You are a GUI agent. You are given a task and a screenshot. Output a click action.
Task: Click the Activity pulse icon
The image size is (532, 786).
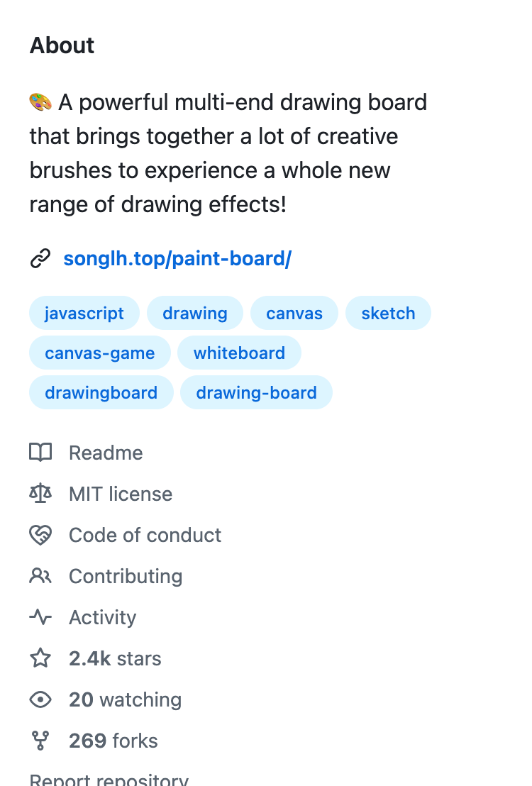40,617
